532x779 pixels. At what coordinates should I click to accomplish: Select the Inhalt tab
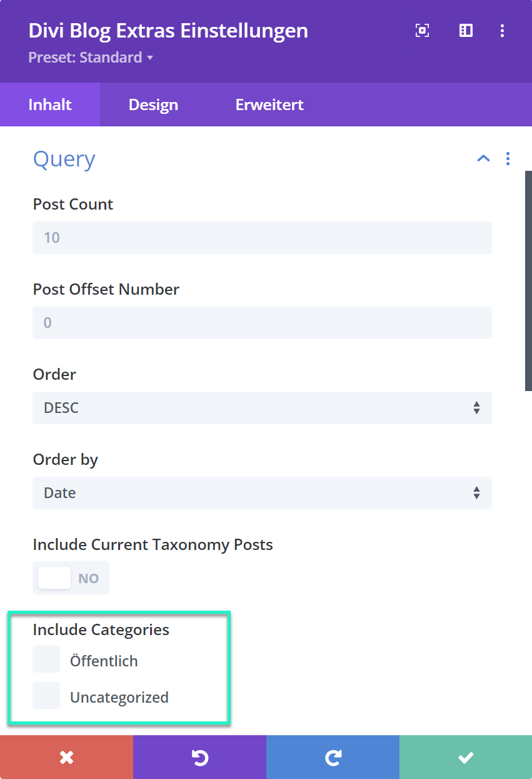tap(50, 104)
